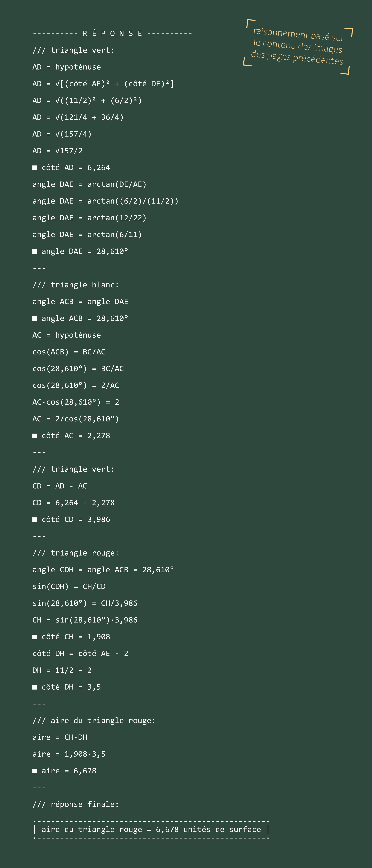The image size is (372, 868).
Task: Click the yellow note 'raisonnement basé sur'
Action: (299, 34)
